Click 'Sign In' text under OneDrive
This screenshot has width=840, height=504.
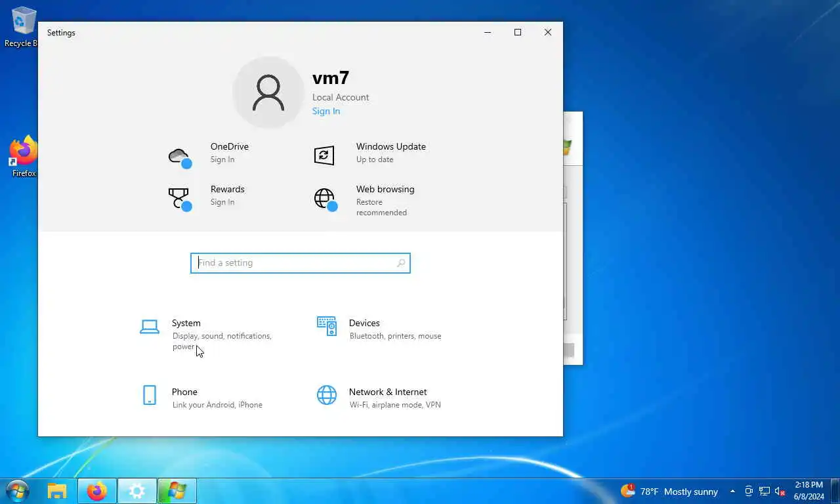click(222, 159)
